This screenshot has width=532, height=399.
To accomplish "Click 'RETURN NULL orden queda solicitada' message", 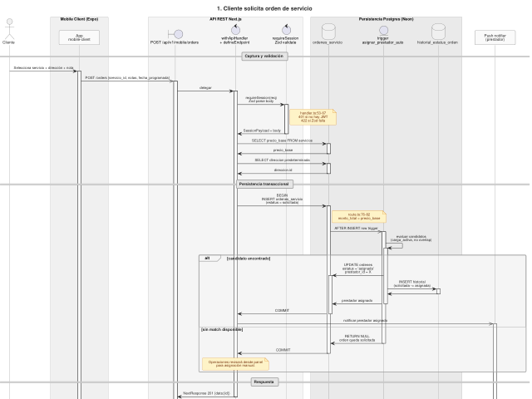I will tap(357, 338).
